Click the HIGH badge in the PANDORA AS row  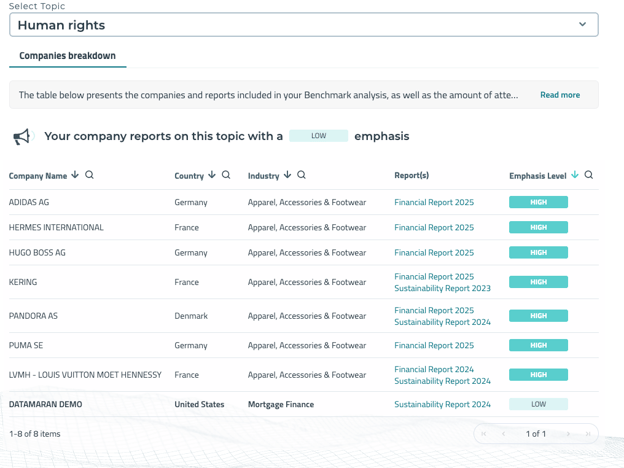click(x=538, y=316)
